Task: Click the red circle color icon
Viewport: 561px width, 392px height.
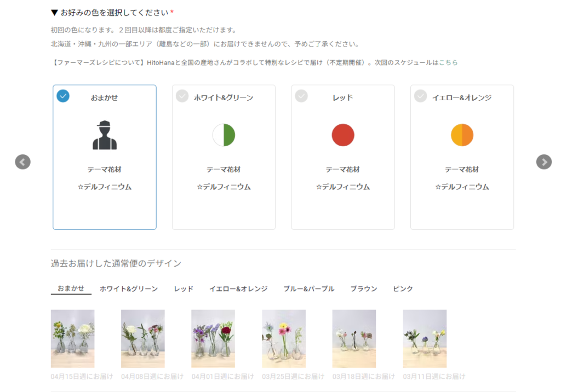Action: pyautogui.click(x=343, y=135)
